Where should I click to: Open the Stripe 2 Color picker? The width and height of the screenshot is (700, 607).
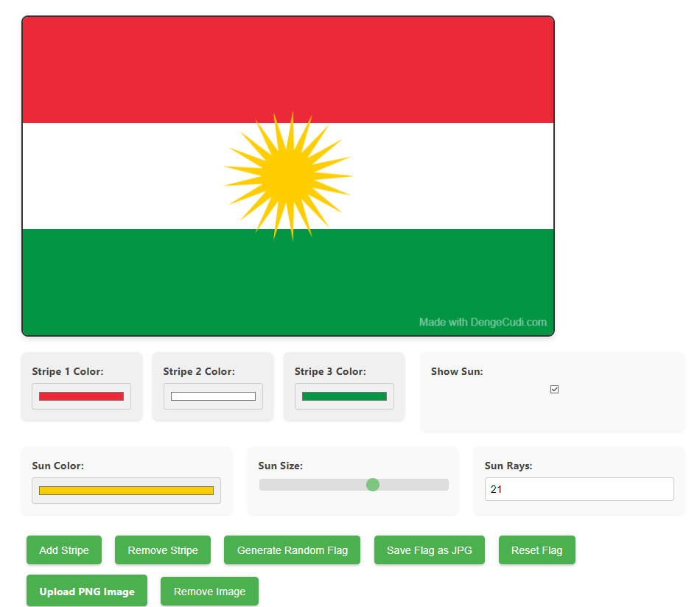pos(212,396)
